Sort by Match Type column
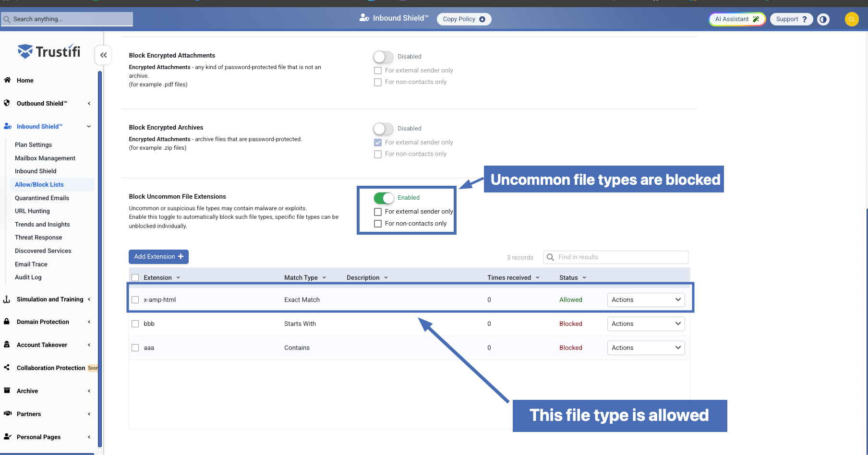 coord(305,277)
